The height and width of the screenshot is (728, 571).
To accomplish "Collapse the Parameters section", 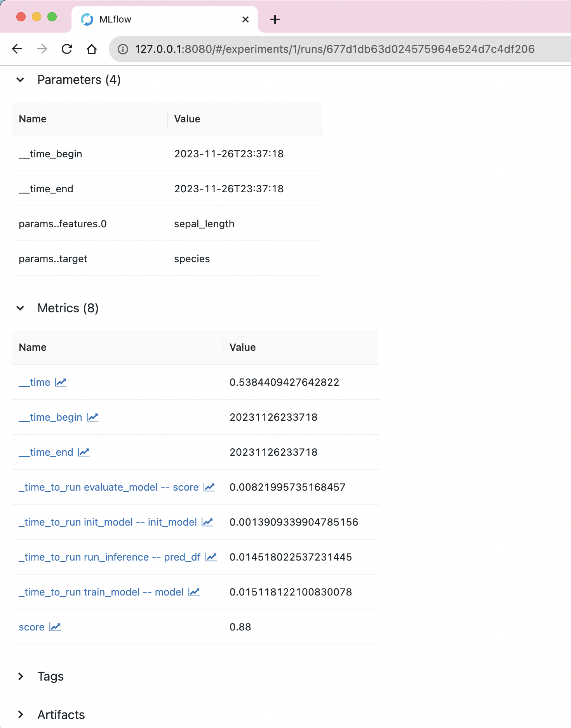I will (x=21, y=80).
